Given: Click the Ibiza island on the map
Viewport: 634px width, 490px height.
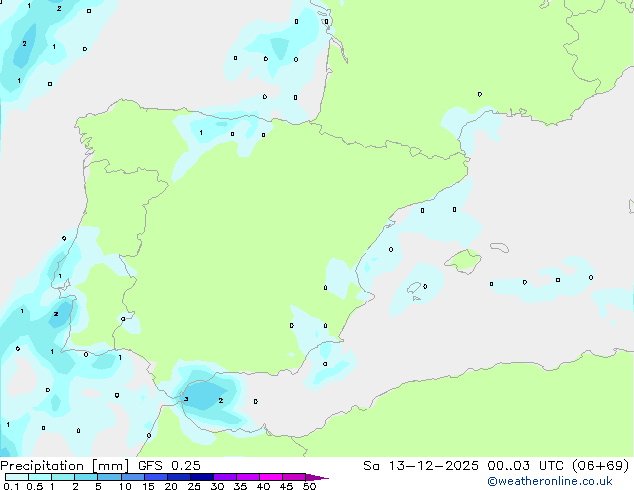Looking at the screenshot, I should (x=414, y=288).
